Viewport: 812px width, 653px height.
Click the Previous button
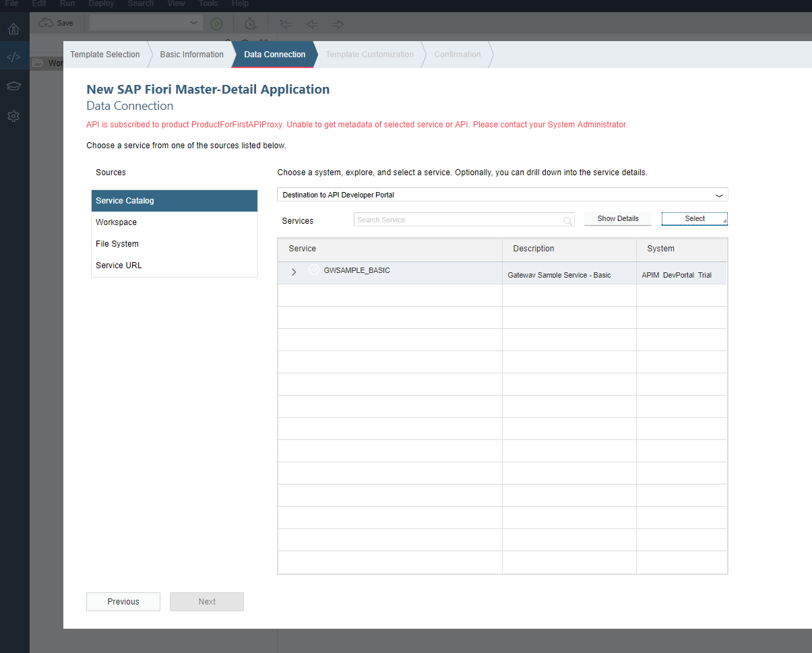pyautogui.click(x=123, y=601)
